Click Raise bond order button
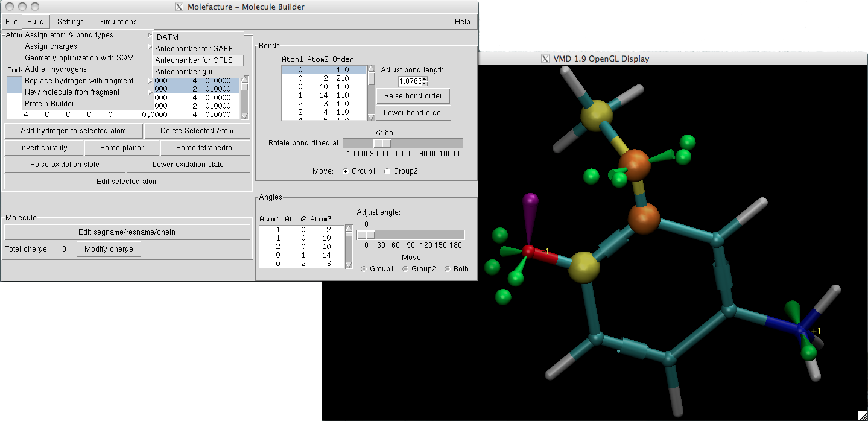Viewport: 868px width, 421px height. 413,96
